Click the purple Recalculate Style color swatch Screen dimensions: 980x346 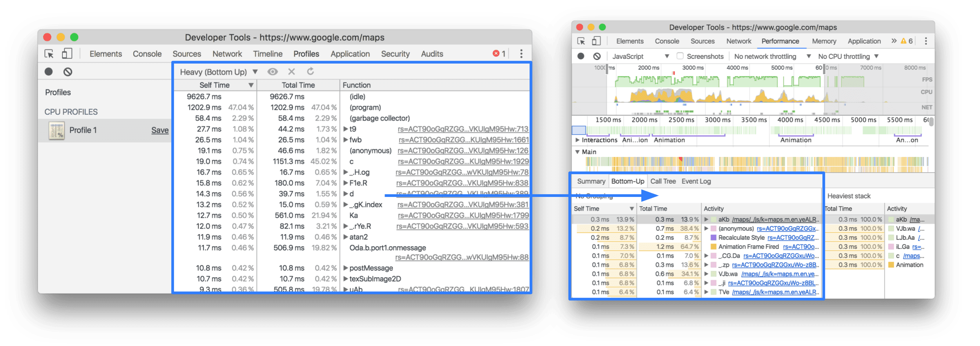[x=713, y=238]
